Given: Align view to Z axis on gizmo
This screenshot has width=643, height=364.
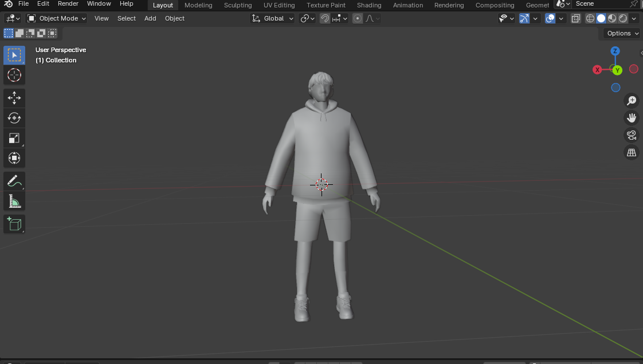Looking at the screenshot, I should point(615,51).
